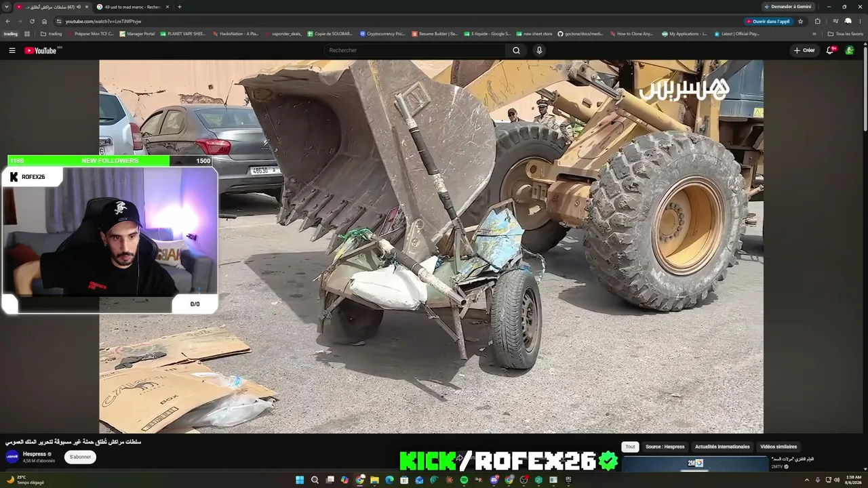
Task: Click Ouvrir dans l'appli button
Action: coord(768,21)
